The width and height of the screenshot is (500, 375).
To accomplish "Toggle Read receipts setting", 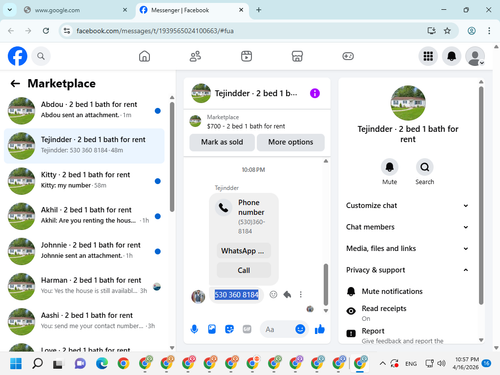I will click(407, 313).
